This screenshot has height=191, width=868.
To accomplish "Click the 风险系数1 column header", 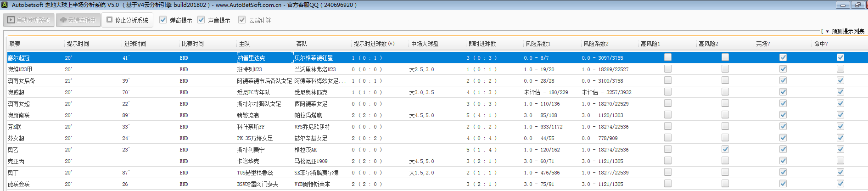I will pos(538,44).
